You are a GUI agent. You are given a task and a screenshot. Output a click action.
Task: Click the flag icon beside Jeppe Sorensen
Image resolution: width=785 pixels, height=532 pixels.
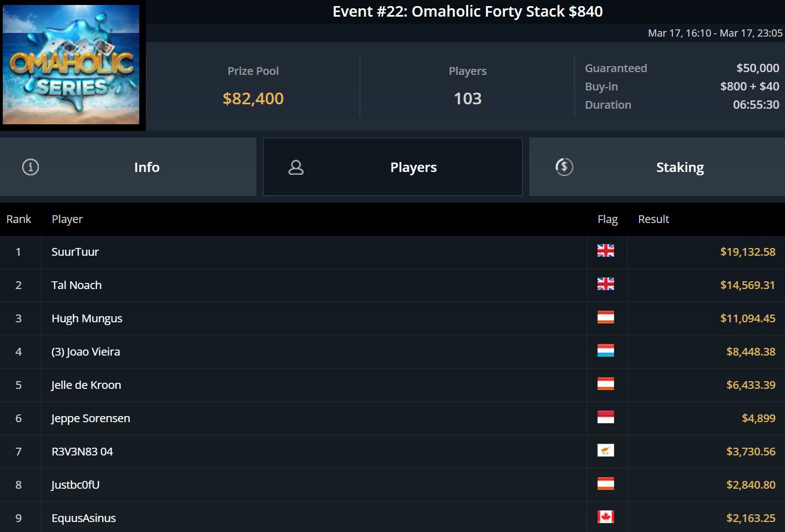point(605,417)
